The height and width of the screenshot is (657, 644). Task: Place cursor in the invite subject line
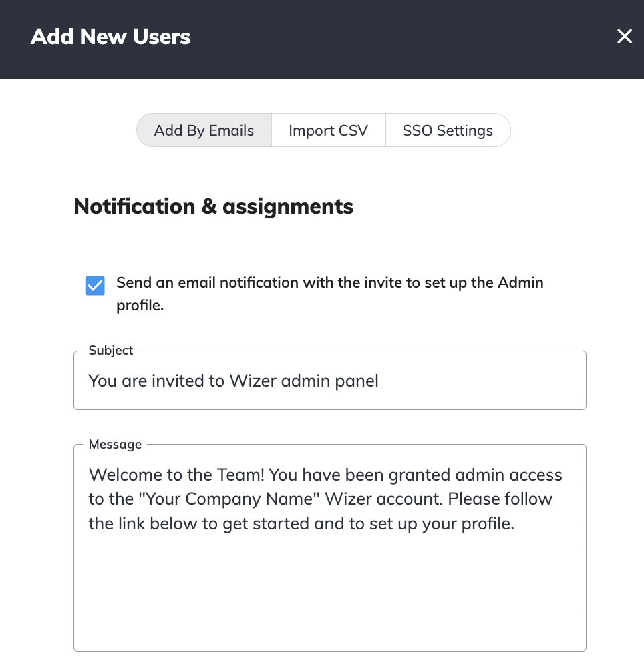point(330,380)
